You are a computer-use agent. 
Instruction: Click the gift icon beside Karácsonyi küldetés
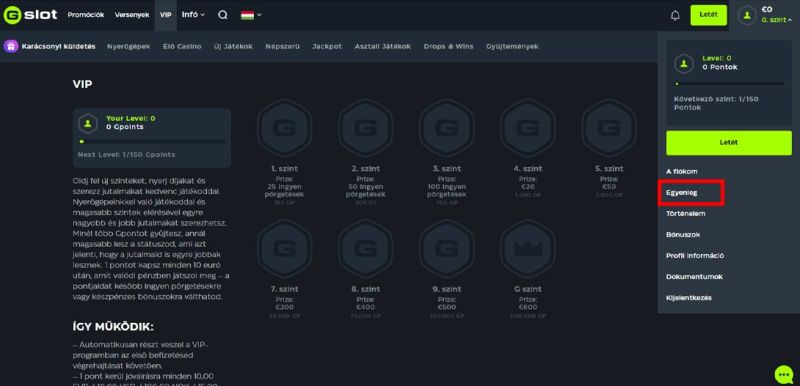[x=11, y=46]
